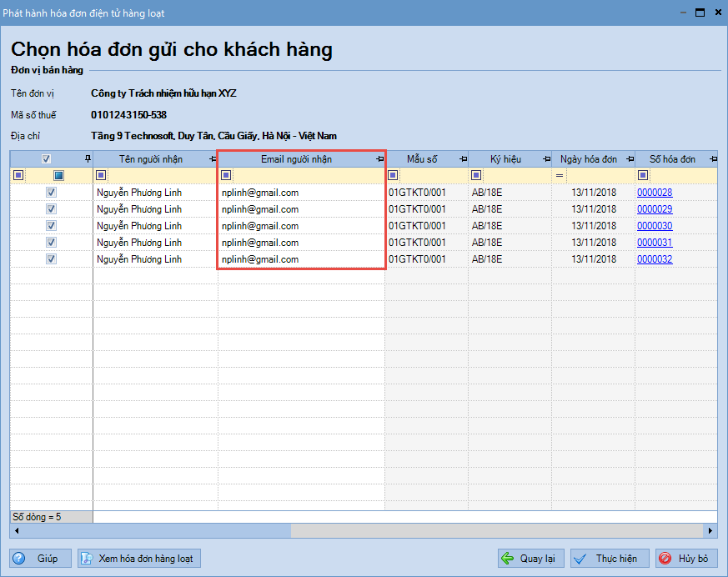728x577 pixels.
Task: Pin the Ngày hóa đơn column
Action: 630,159
